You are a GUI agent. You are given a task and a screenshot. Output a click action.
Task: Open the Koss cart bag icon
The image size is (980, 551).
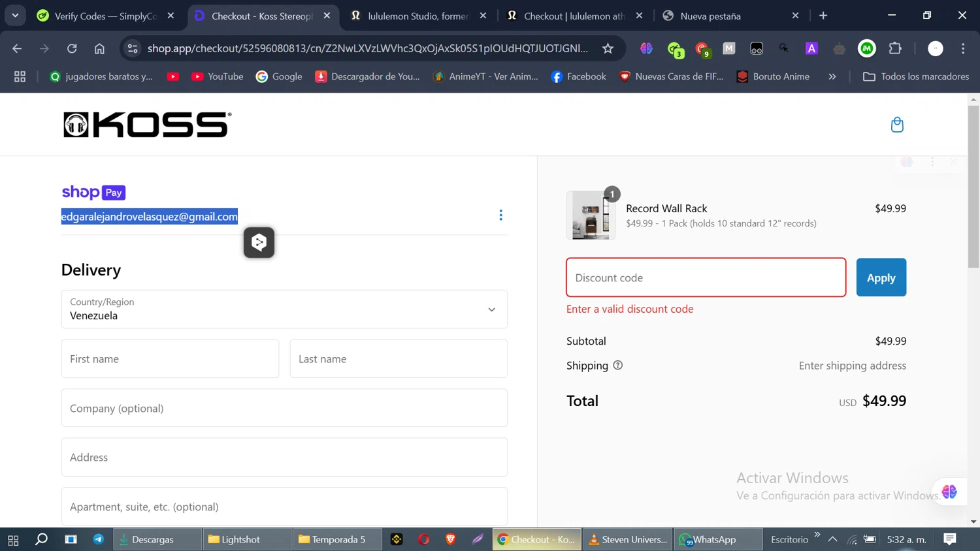897,125
